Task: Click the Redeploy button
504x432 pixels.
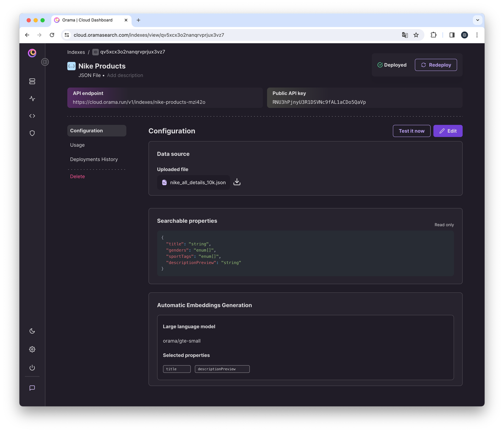Action: pos(436,65)
